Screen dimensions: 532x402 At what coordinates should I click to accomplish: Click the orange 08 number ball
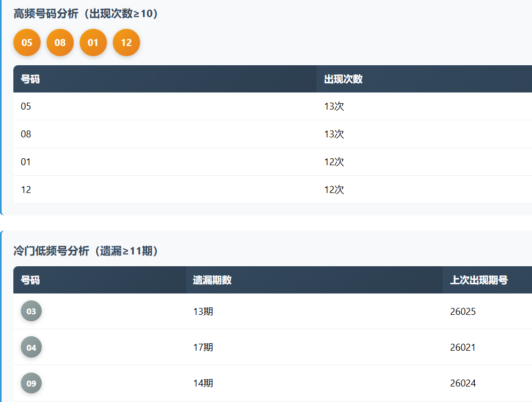click(x=60, y=43)
